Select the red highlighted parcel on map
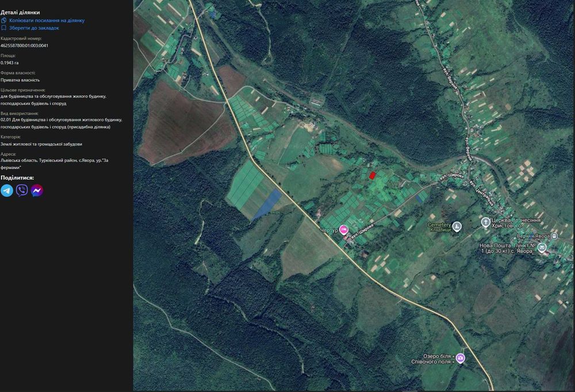Viewport: 575px width, 392px height. click(x=372, y=176)
